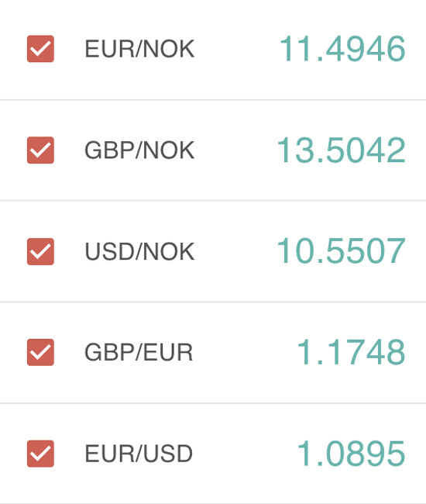Open the GBP/NOK pair label
The width and height of the screenshot is (426, 504).
pyautogui.click(x=139, y=150)
